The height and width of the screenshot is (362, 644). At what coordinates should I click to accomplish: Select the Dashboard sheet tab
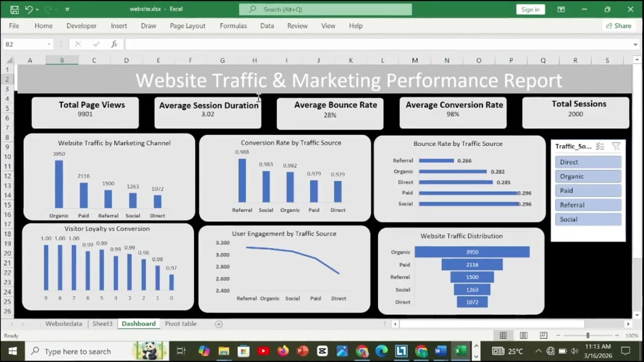point(138,324)
